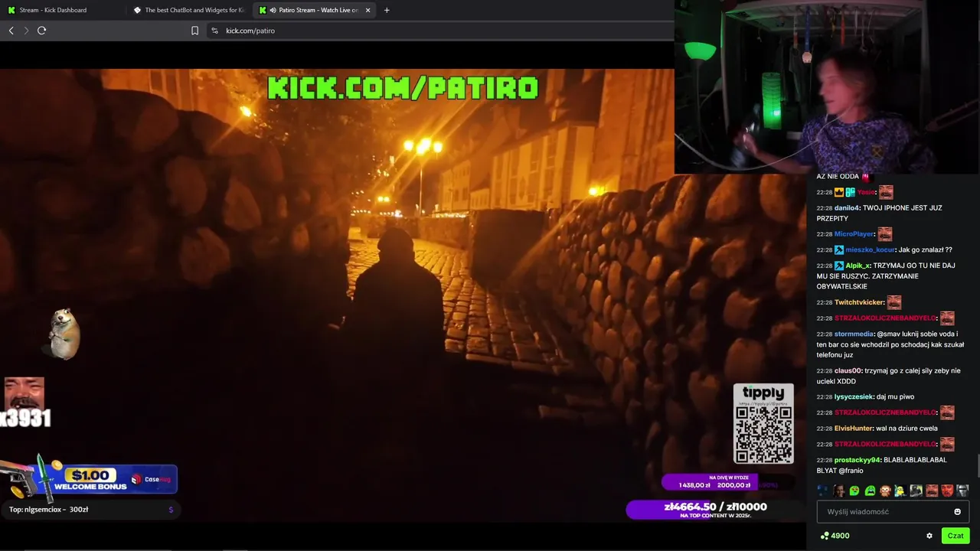Click emote in Yasio's message
Screen dimensions: 980x551
(886, 192)
